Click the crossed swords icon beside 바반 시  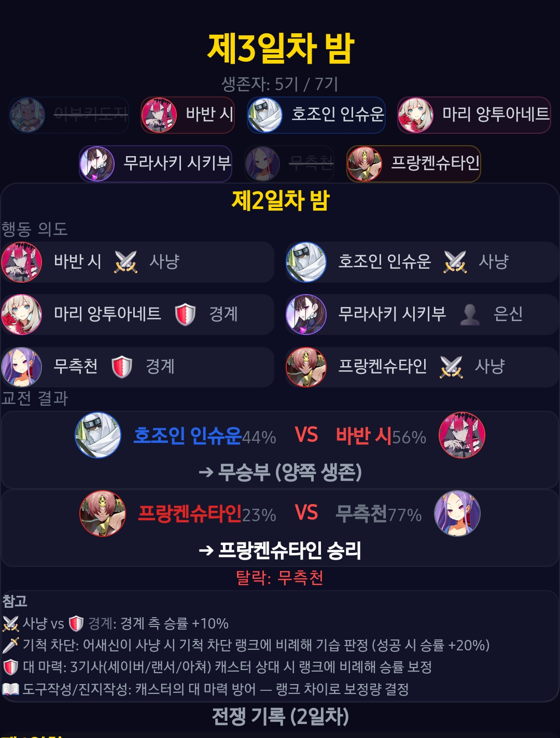tap(126, 262)
